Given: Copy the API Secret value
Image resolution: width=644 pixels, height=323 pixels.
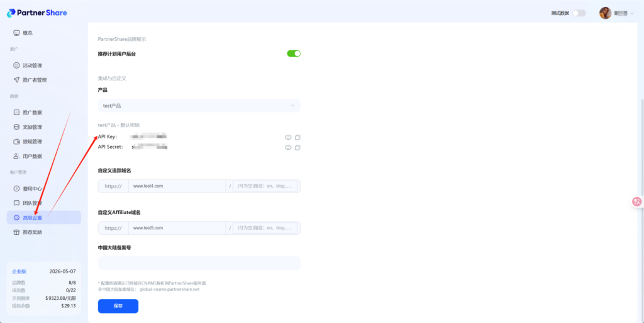Looking at the screenshot, I should [x=298, y=148].
